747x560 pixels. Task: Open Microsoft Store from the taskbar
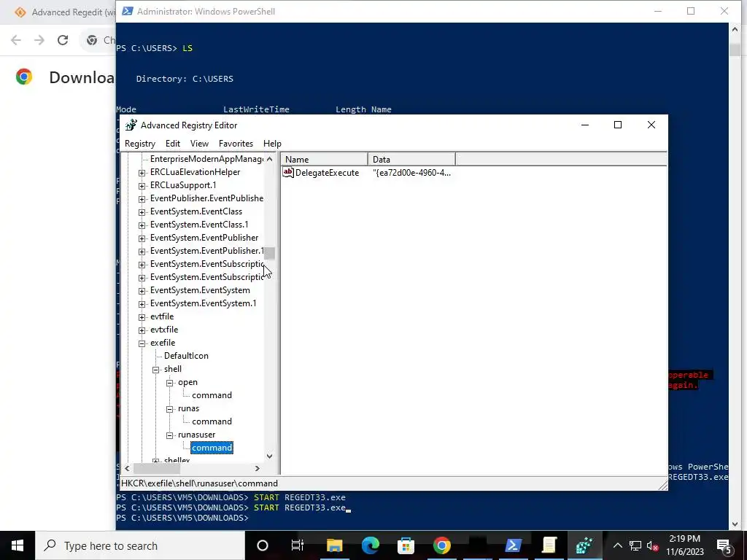406,545
